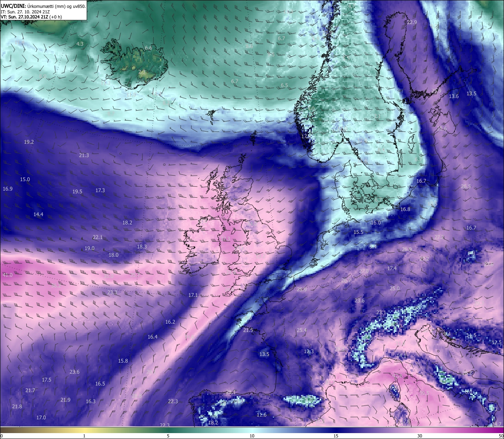Click the 41.0 value at left edge
The height and width of the screenshot is (439, 504).
(7, 275)
